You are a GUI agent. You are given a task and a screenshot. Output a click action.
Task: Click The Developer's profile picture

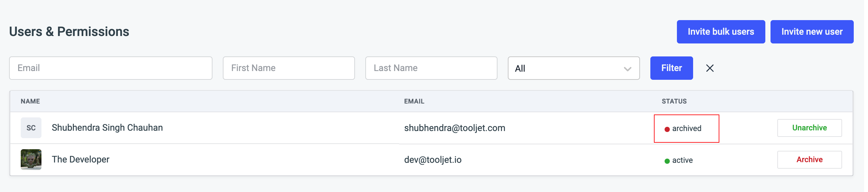(x=31, y=160)
